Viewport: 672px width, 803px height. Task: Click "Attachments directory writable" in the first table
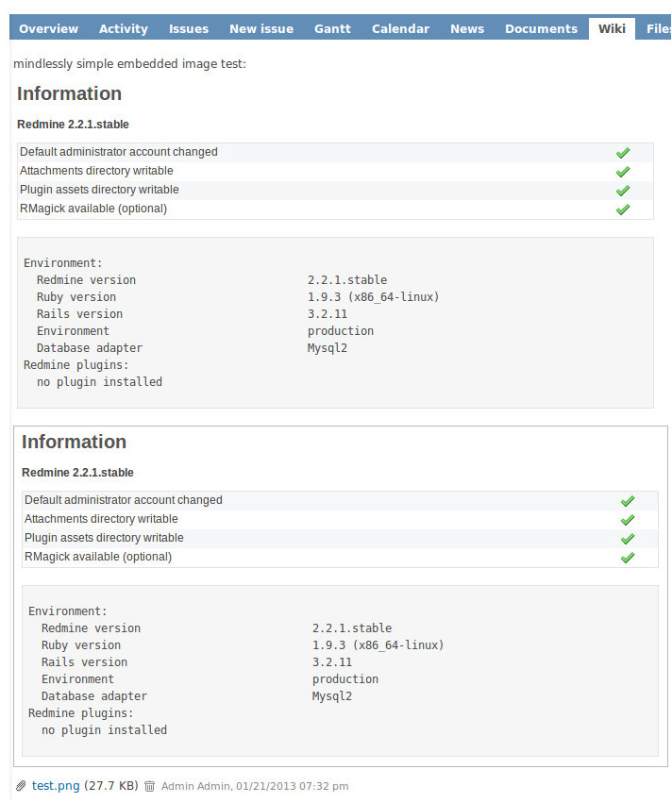tap(96, 171)
